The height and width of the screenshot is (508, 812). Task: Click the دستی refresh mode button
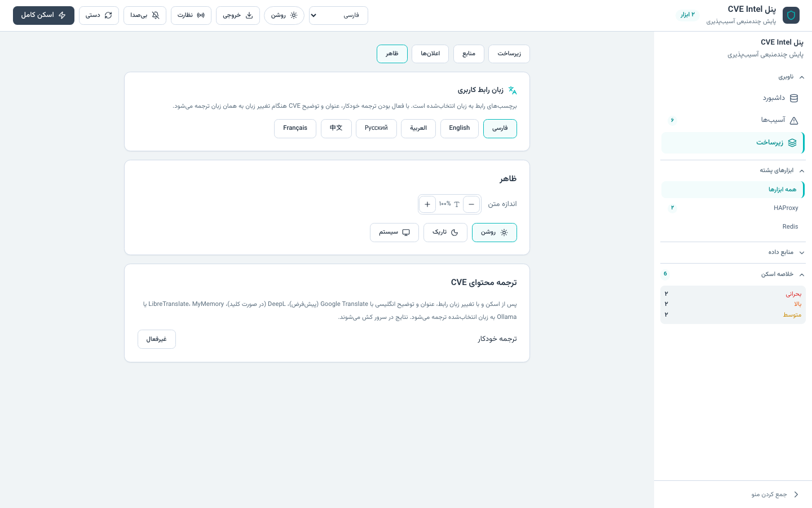tap(99, 15)
